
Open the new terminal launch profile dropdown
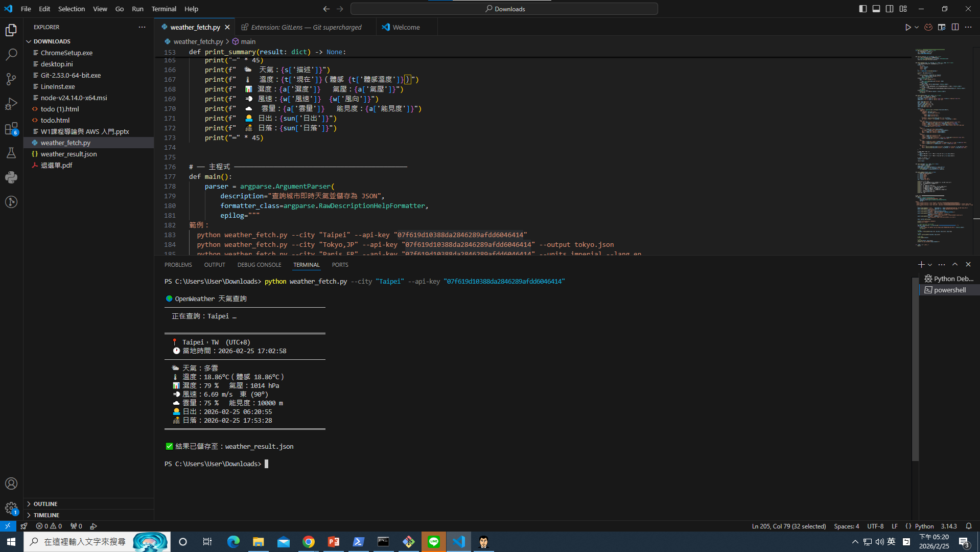(x=930, y=265)
